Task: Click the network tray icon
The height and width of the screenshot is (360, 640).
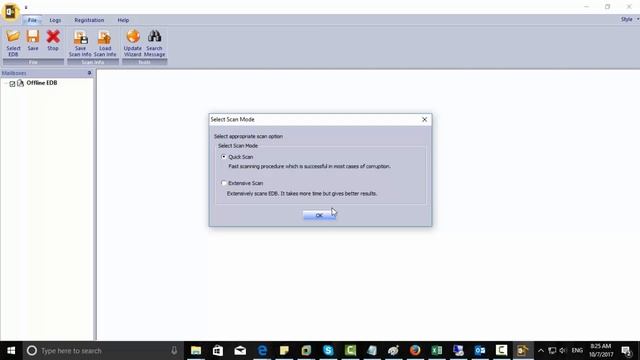Action: click(x=552, y=351)
